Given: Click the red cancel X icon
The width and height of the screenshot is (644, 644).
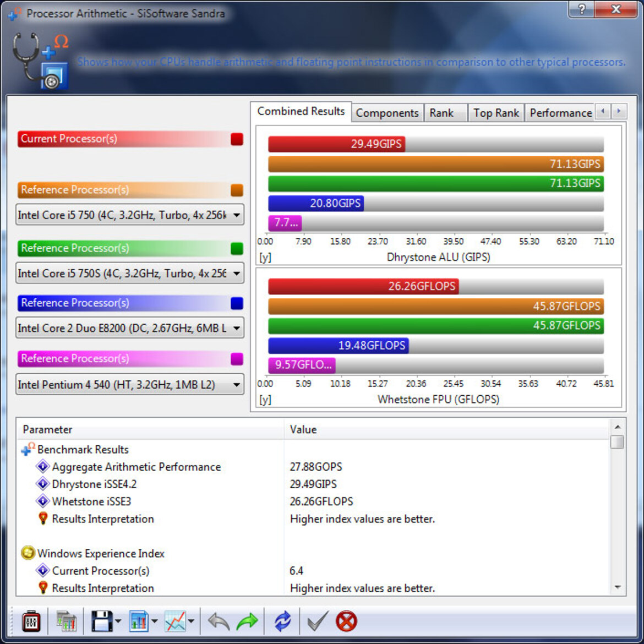Looking at the screenshot, I should pyautogui.click(x=346, y=621).
